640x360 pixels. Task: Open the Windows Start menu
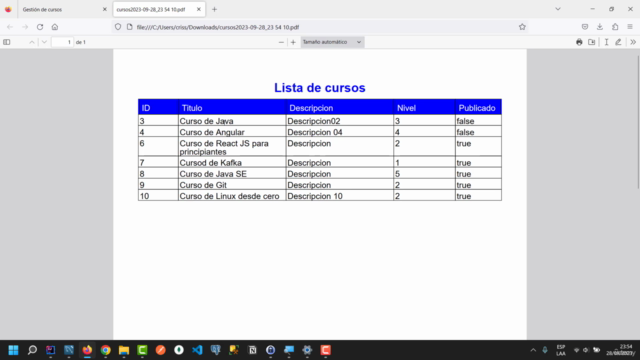click(13, 350)
